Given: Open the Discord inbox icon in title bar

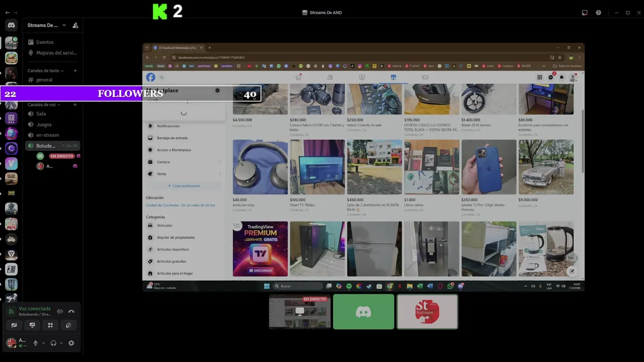Looking at the screenshot, I should tap(585, 13).
